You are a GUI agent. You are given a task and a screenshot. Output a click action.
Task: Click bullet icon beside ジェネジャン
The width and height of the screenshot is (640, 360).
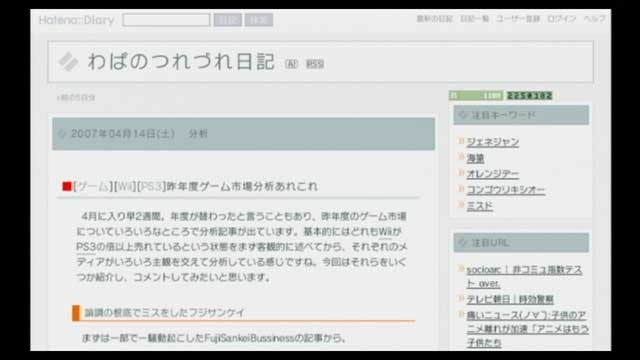pyautogui.click(x=461, y=141)
